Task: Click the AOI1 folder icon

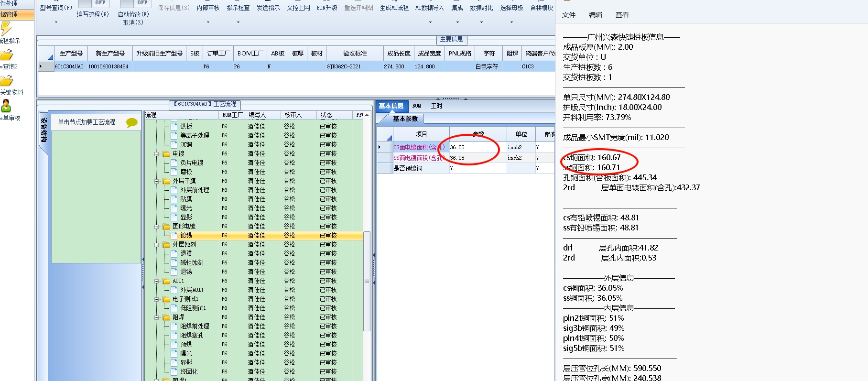Action: point(166,281)
